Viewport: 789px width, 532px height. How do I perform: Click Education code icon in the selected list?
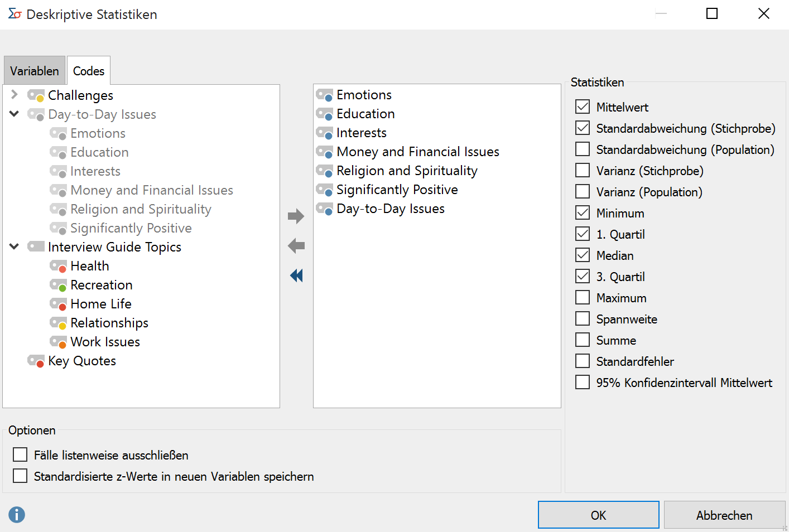(324, 114)
